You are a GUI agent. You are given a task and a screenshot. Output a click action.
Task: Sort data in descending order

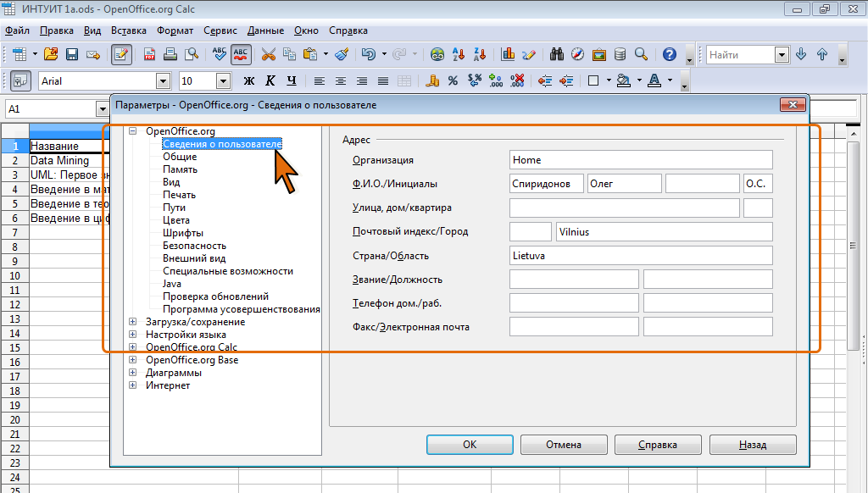tap(480, 54)
